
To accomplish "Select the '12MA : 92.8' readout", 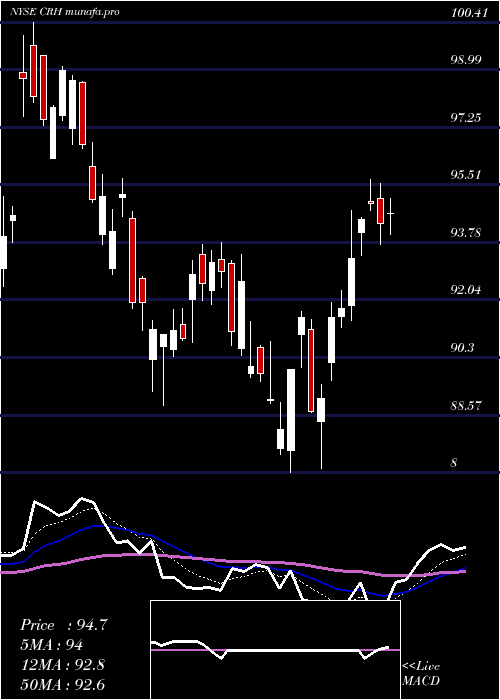I will 62,665.
